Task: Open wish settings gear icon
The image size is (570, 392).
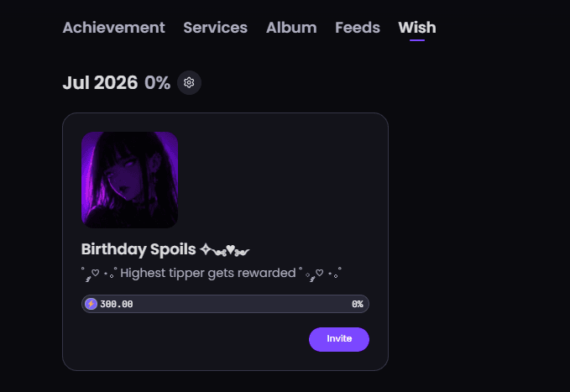Action: click(x=189, y=82)
